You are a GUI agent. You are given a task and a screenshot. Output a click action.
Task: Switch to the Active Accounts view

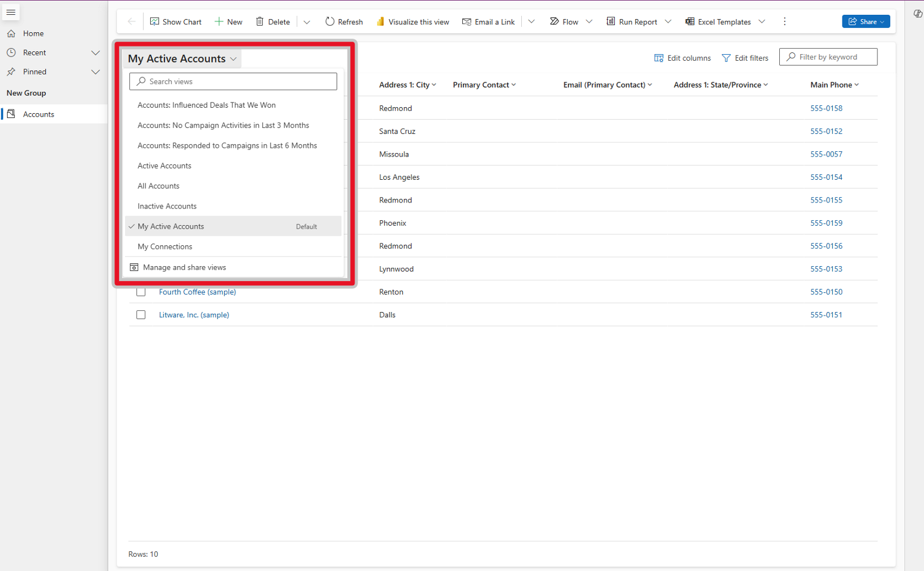(x=234, y=166)
